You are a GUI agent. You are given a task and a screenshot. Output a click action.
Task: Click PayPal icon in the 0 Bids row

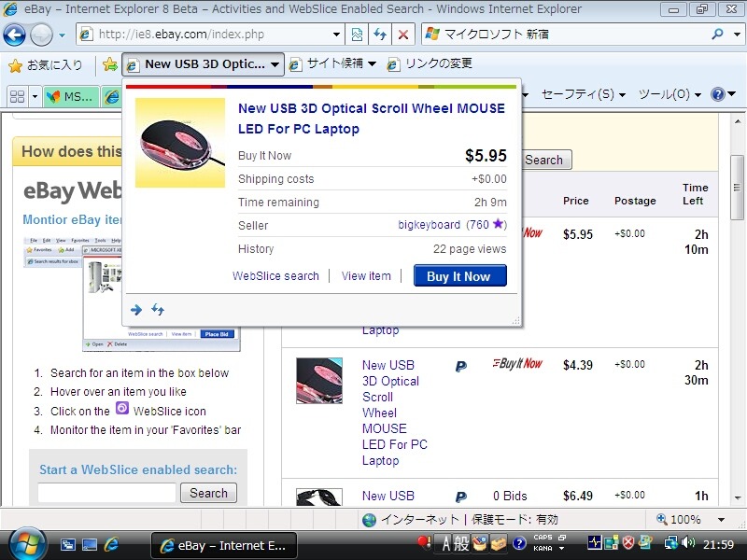coord(460,497)
